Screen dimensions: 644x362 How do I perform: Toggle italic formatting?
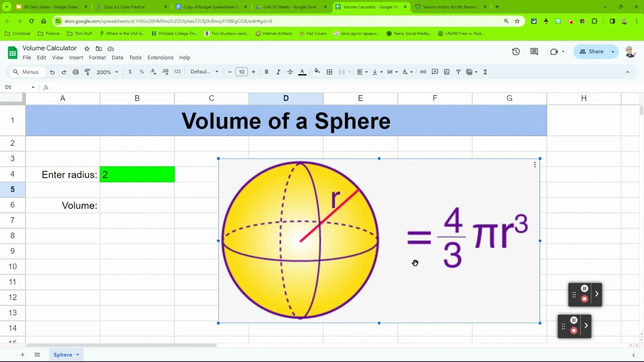(278, 72)
